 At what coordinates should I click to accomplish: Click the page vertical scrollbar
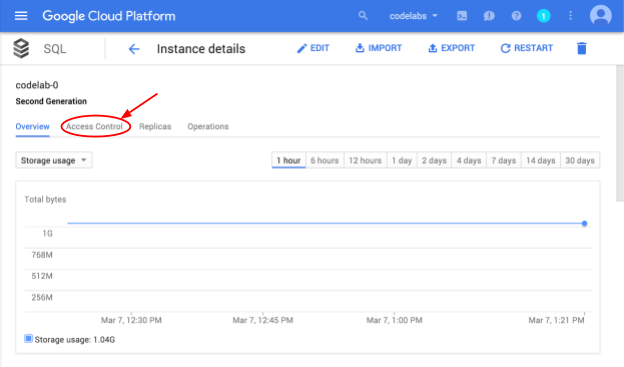(x=620, y=133)
